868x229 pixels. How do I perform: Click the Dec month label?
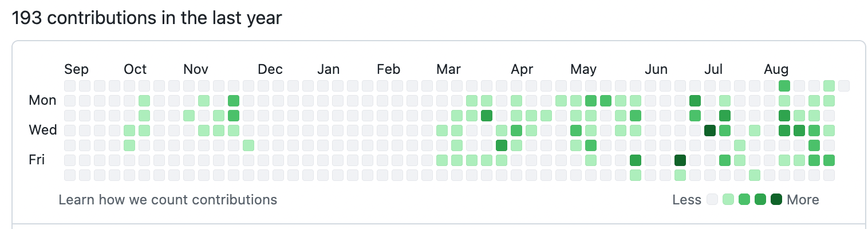click(270, 70)
